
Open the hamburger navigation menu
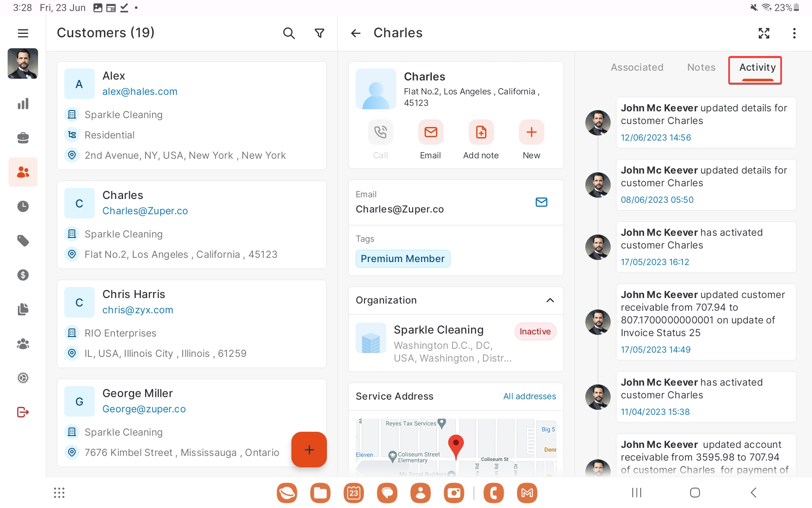pos(23,33)
